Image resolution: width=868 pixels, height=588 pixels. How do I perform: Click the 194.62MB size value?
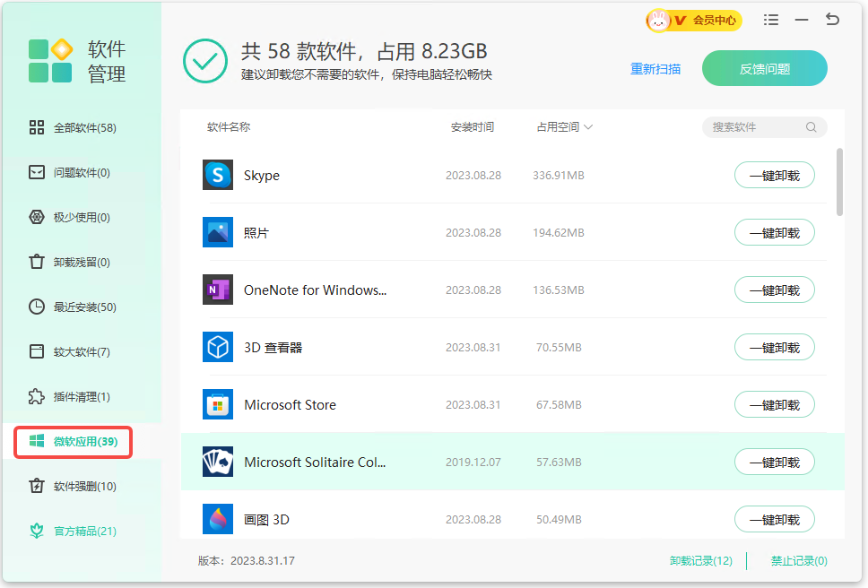559,233
